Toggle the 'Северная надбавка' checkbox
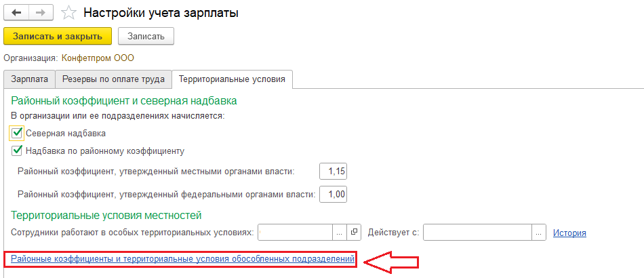Image resolution: width=644 pixels, height=278 pixels. click(x=18, y=133)
